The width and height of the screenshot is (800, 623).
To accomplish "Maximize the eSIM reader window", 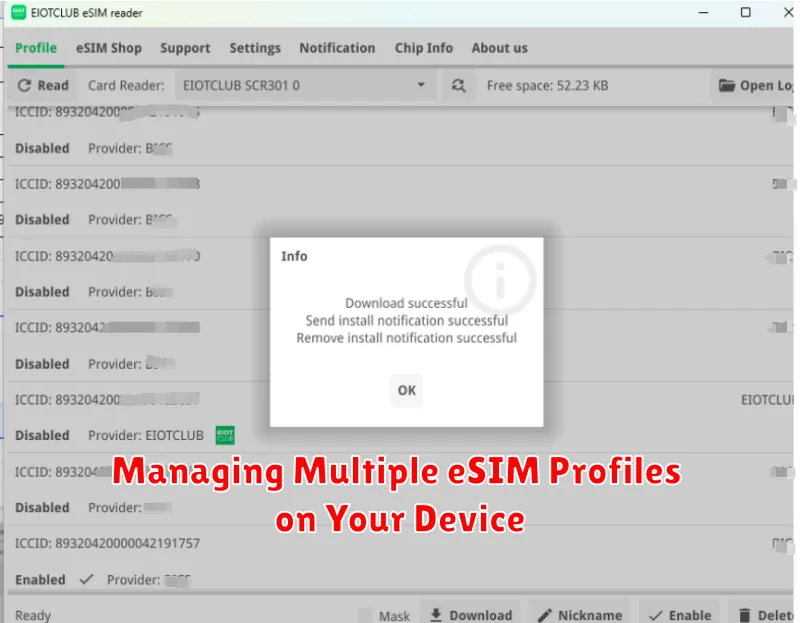I will (x=745, y=13).
